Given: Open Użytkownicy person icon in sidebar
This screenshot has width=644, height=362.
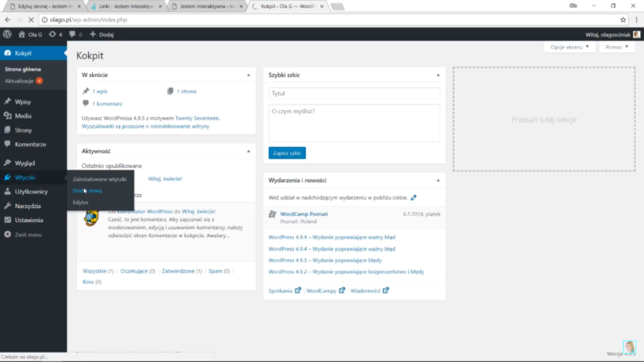Looking at the screenshot, I should click(7, 192).
